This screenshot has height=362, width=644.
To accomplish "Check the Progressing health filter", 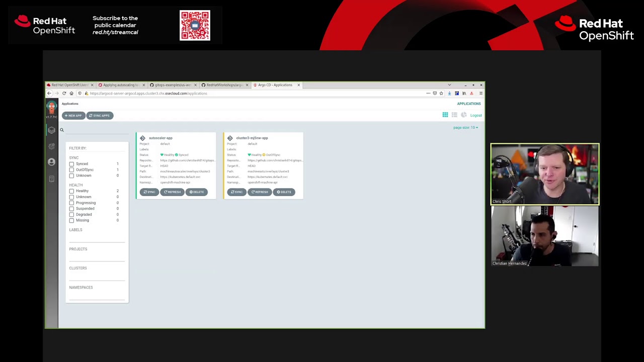I will click(x=71, y=203).
